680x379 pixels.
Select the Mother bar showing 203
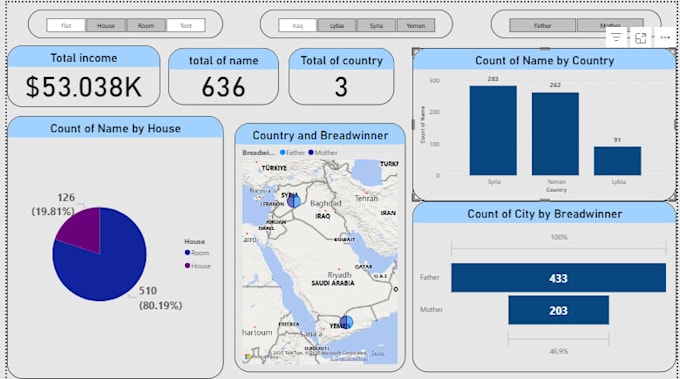pyautogui.click(x=558, y=310)
